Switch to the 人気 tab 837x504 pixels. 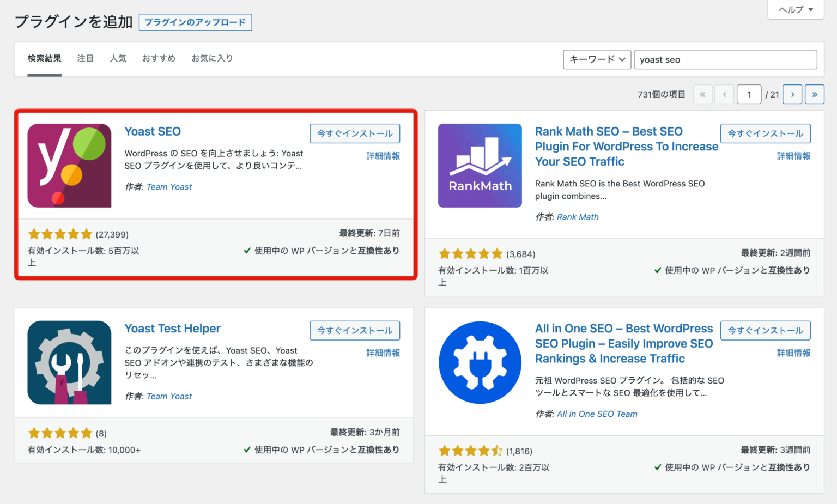pyautogui.click(x=118, y=58)
